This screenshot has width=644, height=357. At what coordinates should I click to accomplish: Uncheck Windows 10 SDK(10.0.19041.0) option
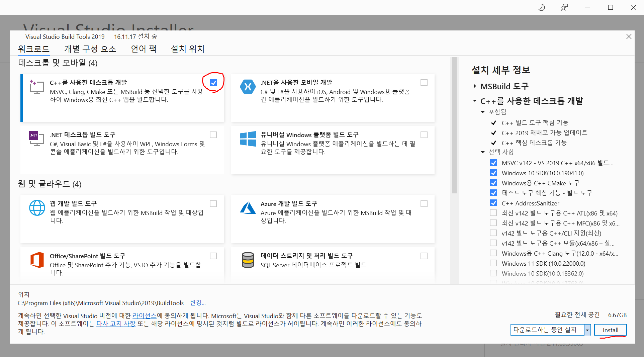(x=493, y=173)
